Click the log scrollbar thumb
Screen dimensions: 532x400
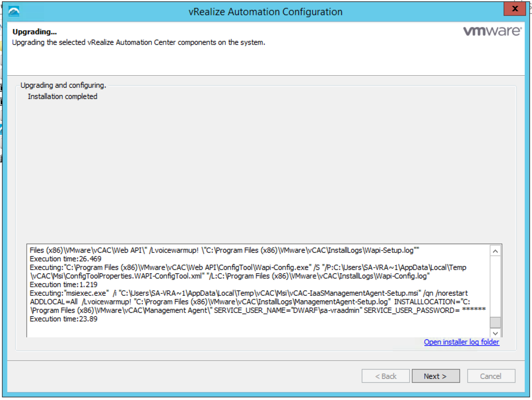[x=495, y=322]
